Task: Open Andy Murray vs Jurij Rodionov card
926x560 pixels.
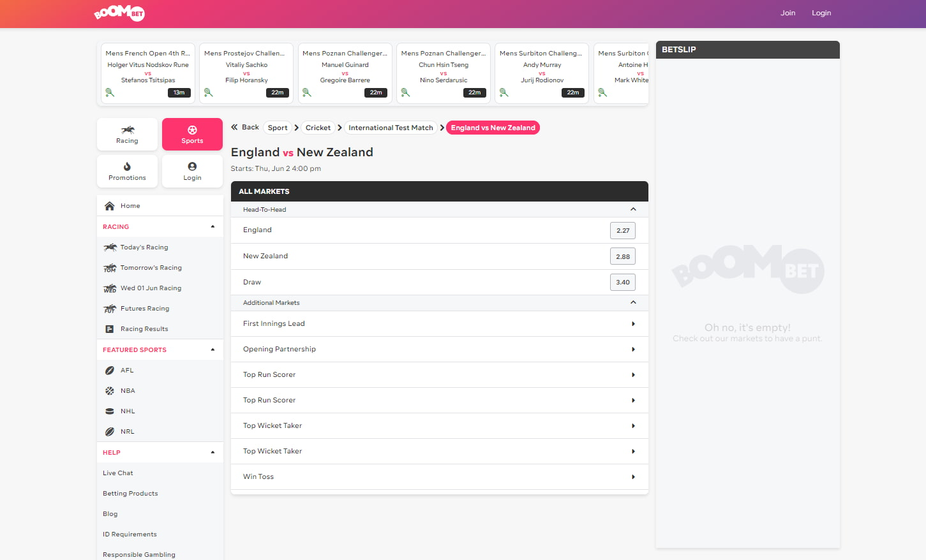Action: click(x=542, y=73)
